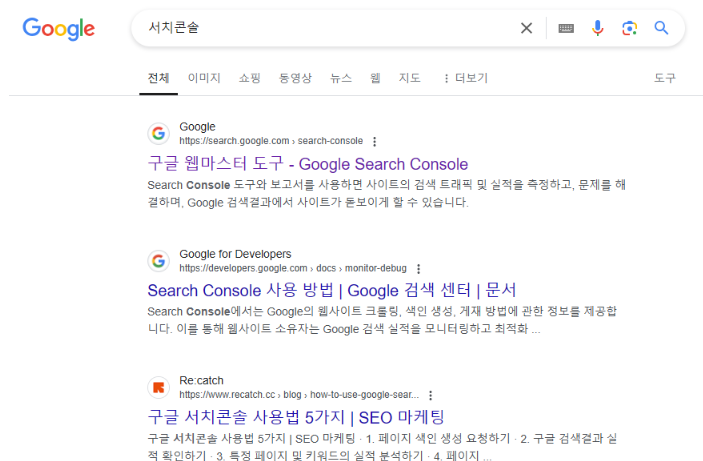
Task: Switch to the 쇼핑 tab
Action: click(250, 78)
